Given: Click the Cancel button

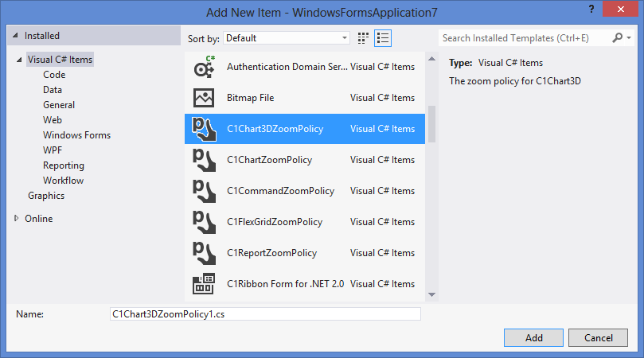Looking at the screenshot, I should pyautogui.click(x=599, y=337).
